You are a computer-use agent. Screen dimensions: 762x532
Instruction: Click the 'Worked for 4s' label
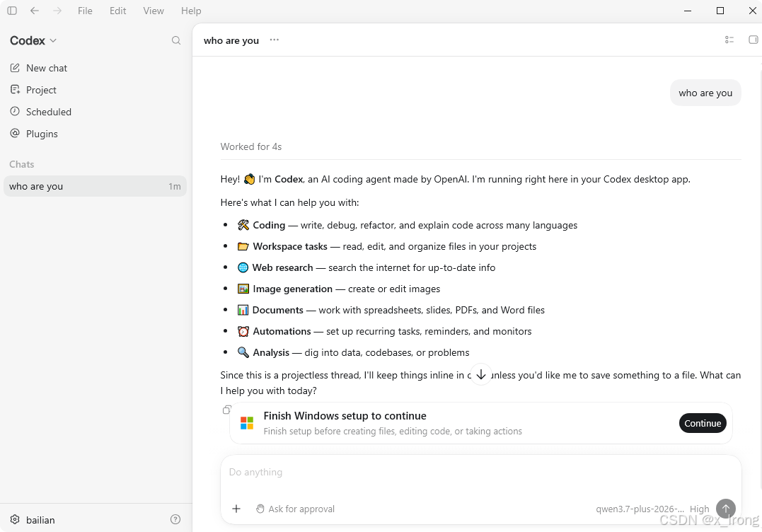pyautogui.click(x=250, y=146)
